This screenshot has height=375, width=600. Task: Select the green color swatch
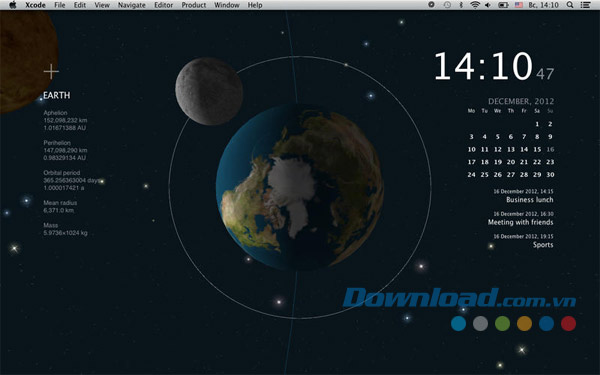pyautogui.click(x=502, y=323)
